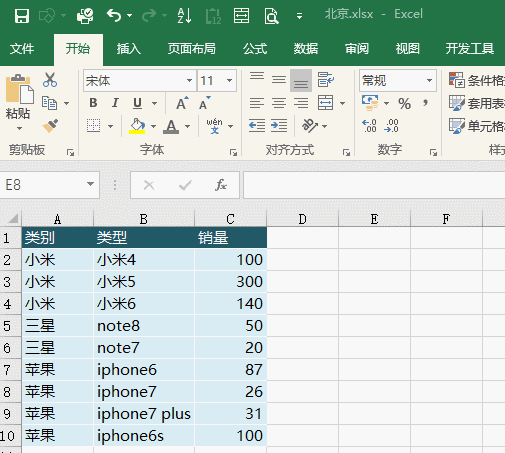Image resolution: width=505 pixels, height=453 pixels.
Task: Click the Wrap Text icon
Action: pyautogui.click(x=325, y=80)
